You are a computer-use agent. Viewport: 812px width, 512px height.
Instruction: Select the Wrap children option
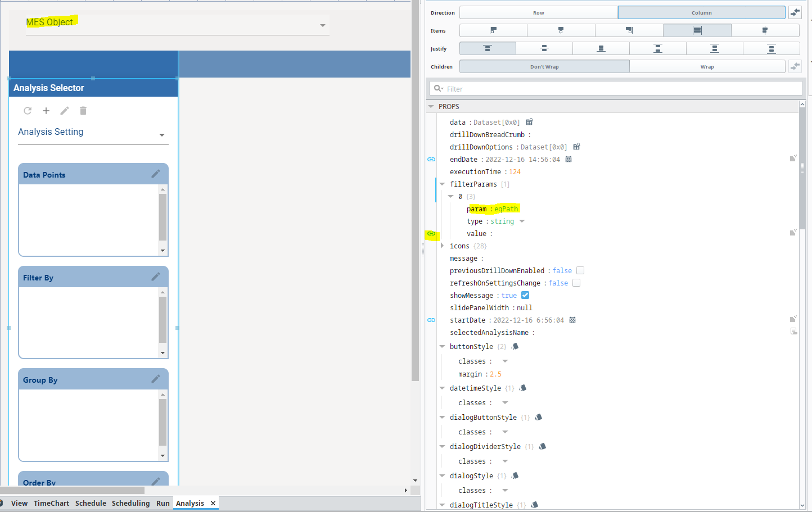coord(707,66)
